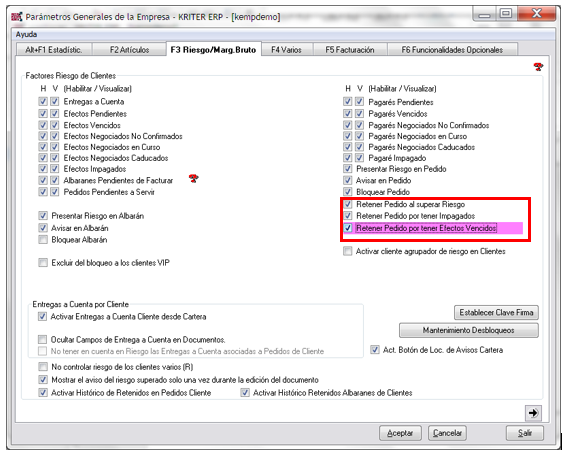
Task: Click the Cancelar button
Action: 447,433
